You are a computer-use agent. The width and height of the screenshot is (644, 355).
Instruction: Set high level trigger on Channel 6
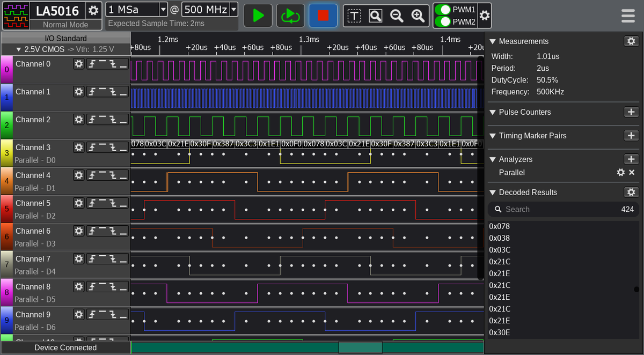click(x=102, y=231)
